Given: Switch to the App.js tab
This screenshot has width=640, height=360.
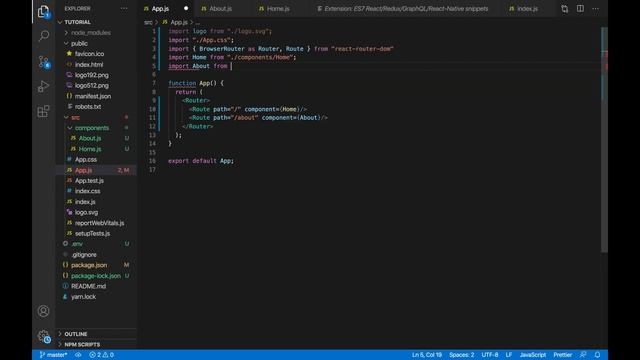Looking at the screenshot, I should tap(160, 9).
